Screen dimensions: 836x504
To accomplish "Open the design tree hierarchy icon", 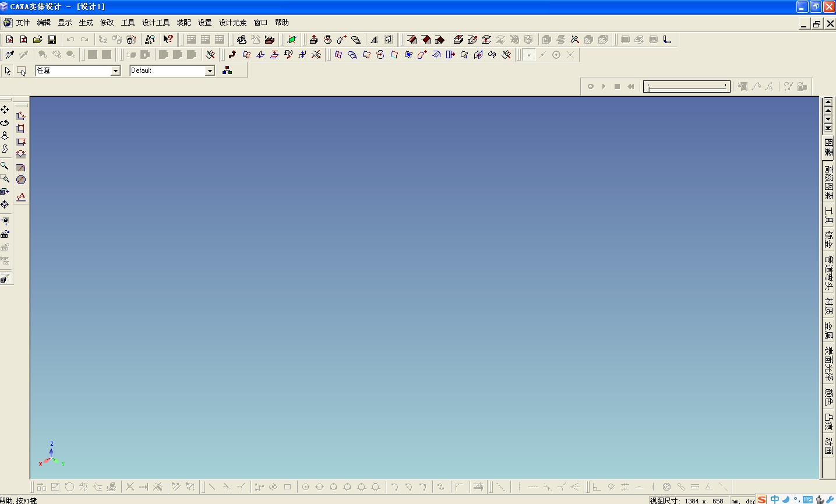I will [227, 71].
